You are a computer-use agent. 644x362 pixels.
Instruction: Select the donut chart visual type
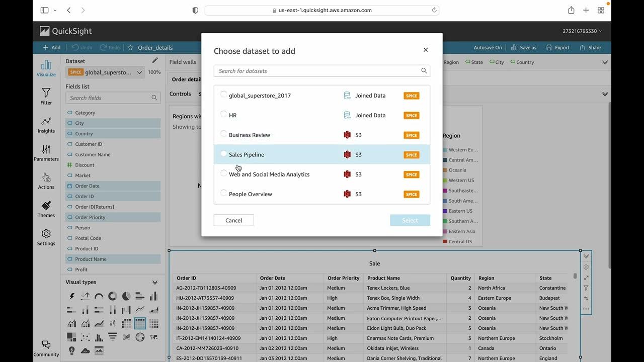[x=113, y=296]
